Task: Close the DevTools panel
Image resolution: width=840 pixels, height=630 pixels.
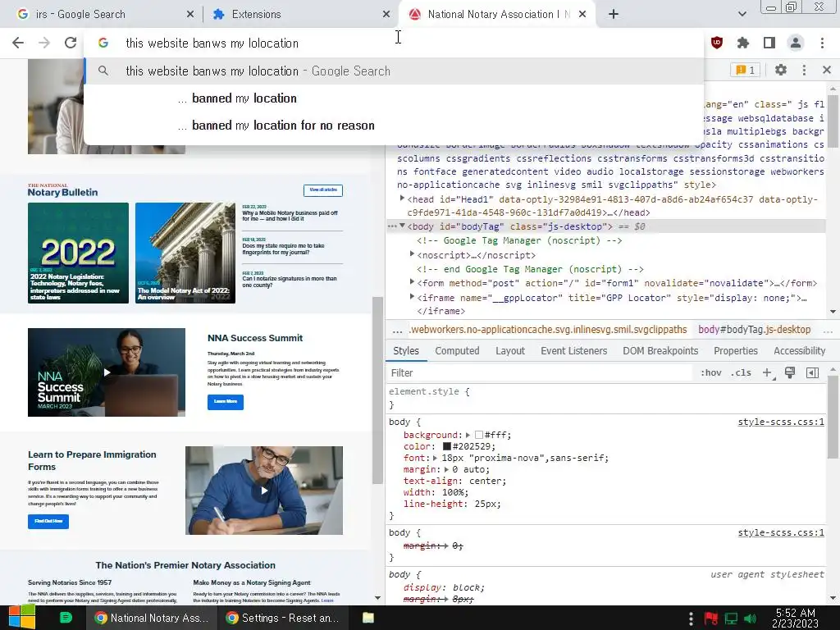Action: [827, 70]
